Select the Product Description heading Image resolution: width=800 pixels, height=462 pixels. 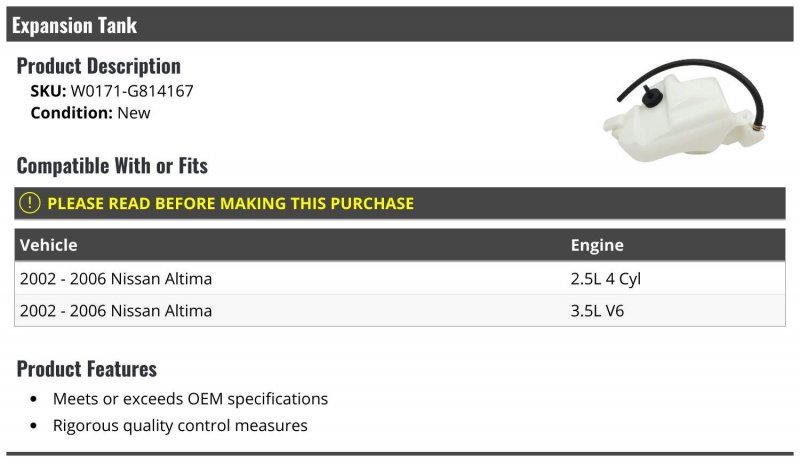tap(98, 66)
